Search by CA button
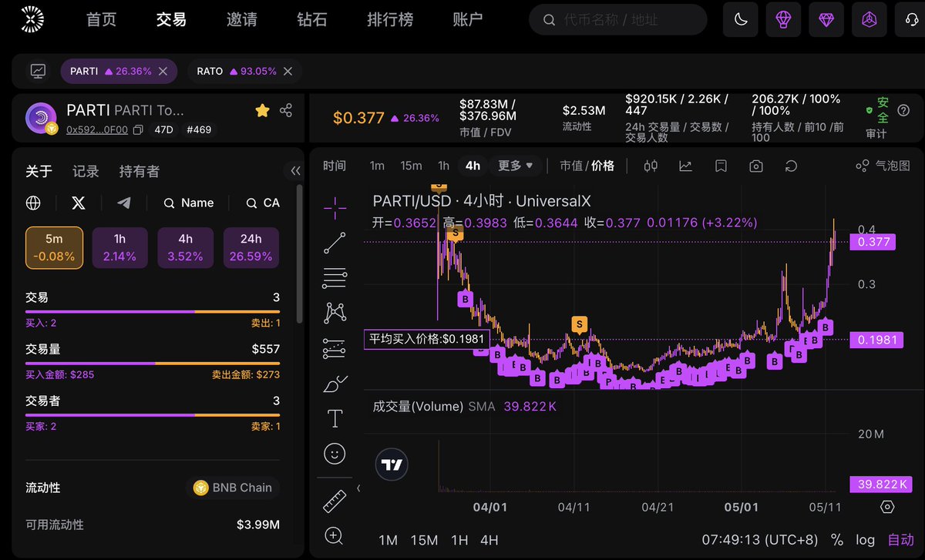 (x=263, y=203)
